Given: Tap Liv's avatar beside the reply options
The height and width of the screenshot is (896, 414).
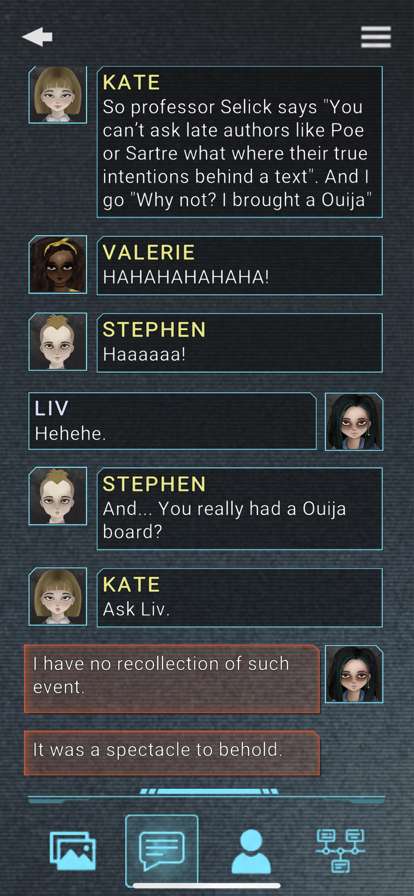Looking at the screenshot, I should [x=354, y=674].
